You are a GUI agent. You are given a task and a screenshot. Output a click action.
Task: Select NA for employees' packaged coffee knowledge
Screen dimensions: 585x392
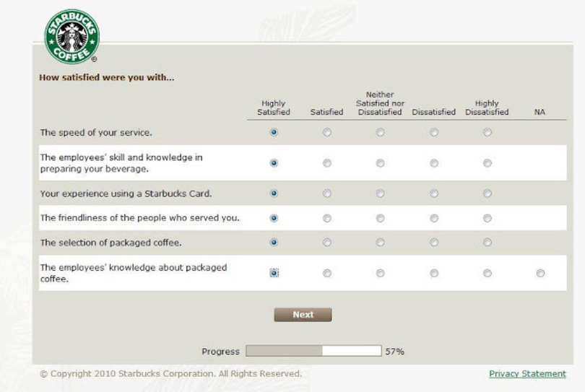point(540,273)
